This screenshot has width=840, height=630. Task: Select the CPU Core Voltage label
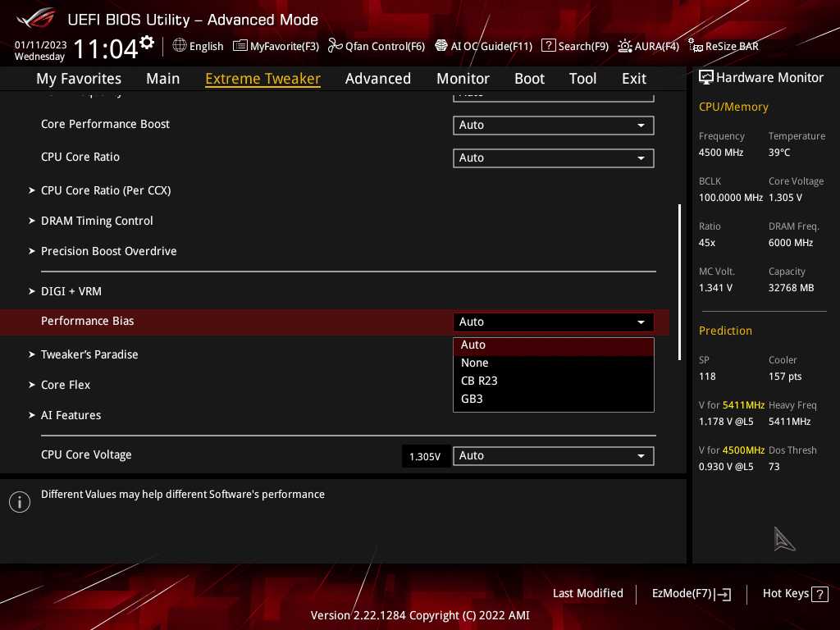point(86,454)
